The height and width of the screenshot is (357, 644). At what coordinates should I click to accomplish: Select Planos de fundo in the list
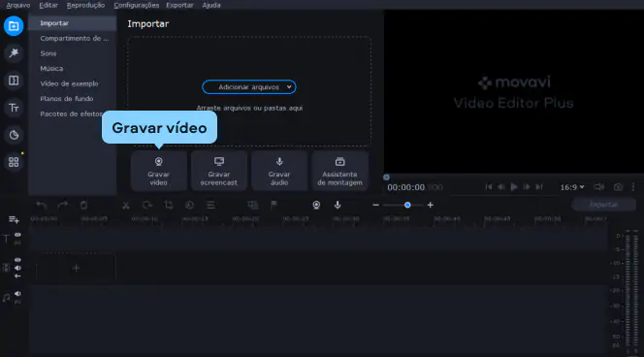(67, 99)
